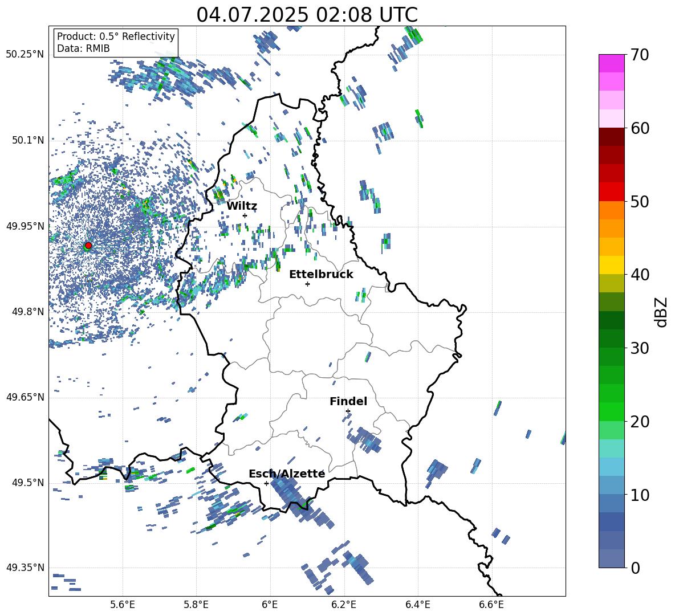Click the Product: 0.5° Reflectivity text
675x616 pixels.
116,36
